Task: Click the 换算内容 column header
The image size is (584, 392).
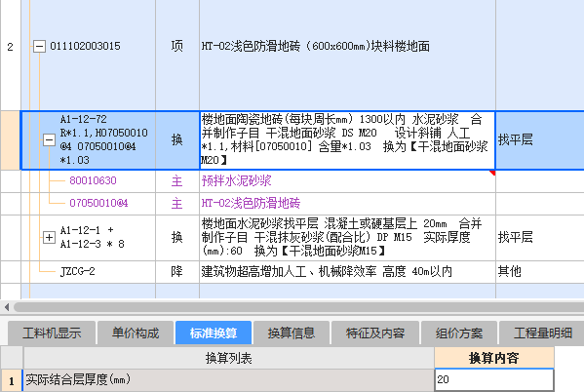Action: 494,359
